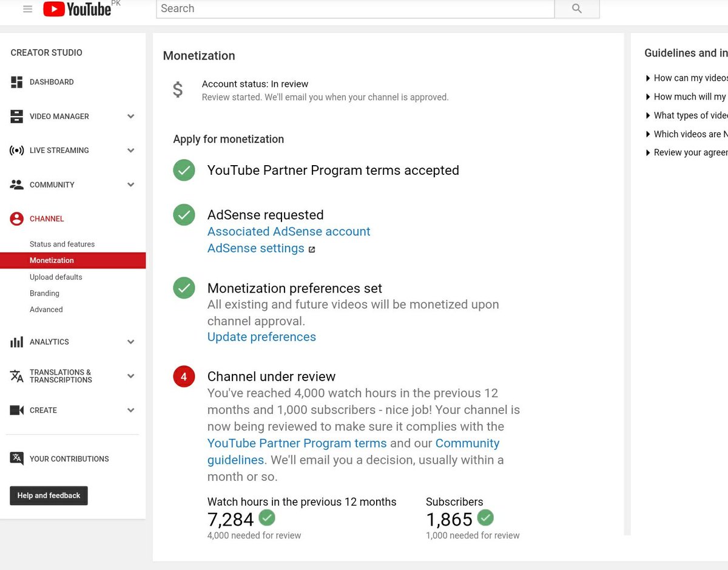The width and height of the screenshot is (728, 570).
Task: Click the 1,865 subscribers value
Action: [x=449, y=520]
